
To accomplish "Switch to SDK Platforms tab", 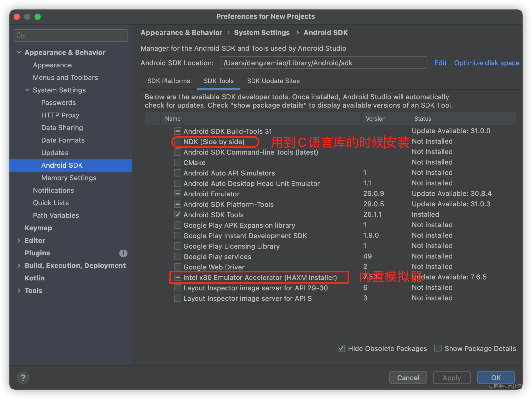I will pyautogui.click(x=169, y=81).
